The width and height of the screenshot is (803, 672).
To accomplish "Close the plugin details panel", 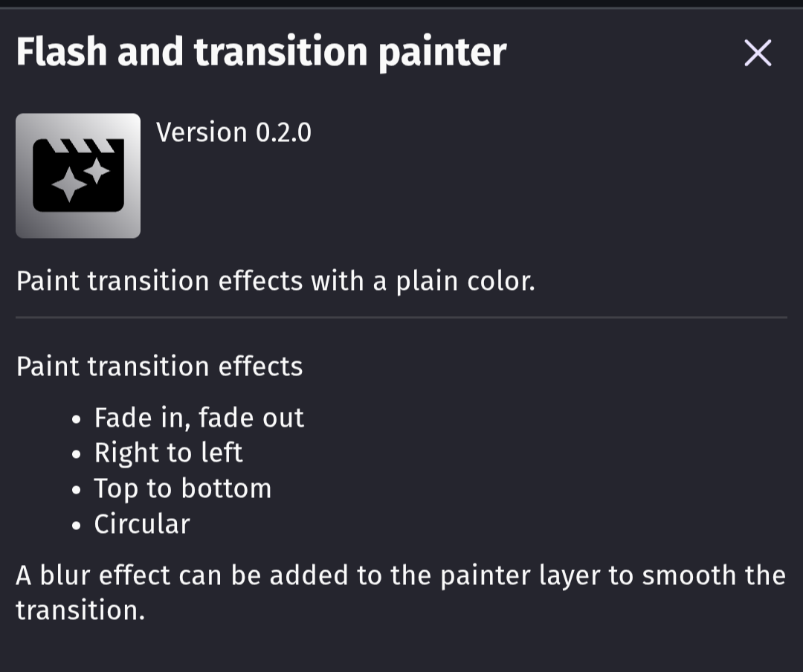I will coord(758,53).
